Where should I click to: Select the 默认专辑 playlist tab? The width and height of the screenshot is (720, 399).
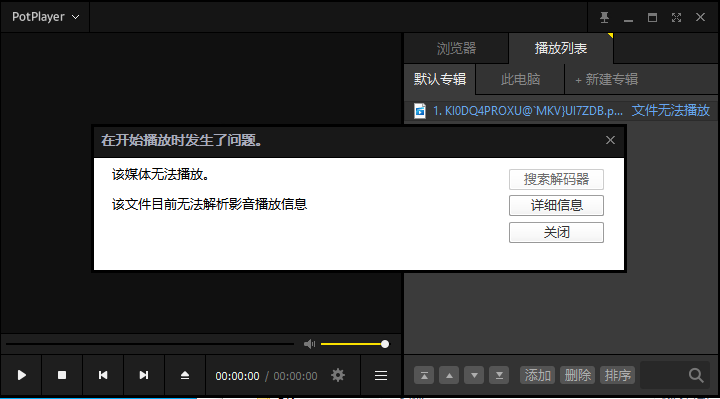click(x=439, y=79)
